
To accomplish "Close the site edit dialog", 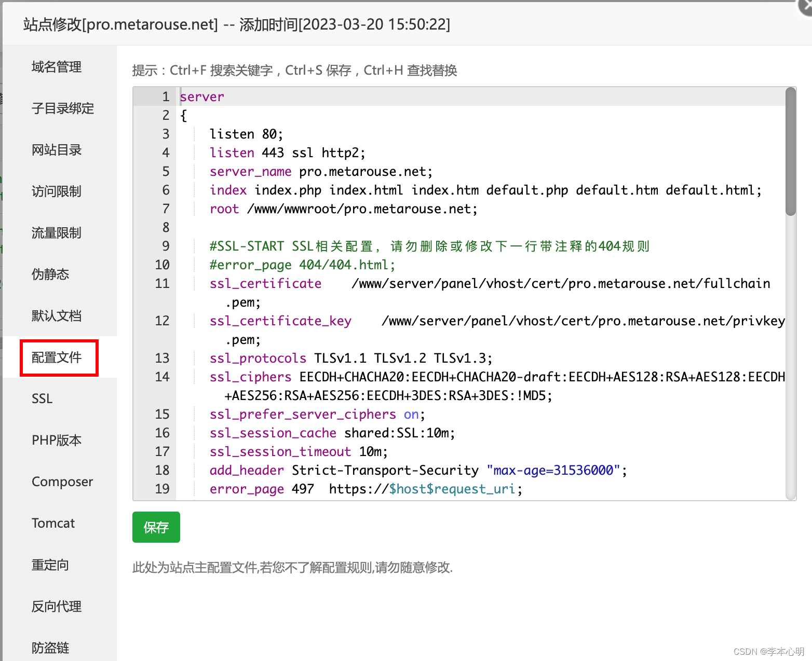I will tap(805, 6).
